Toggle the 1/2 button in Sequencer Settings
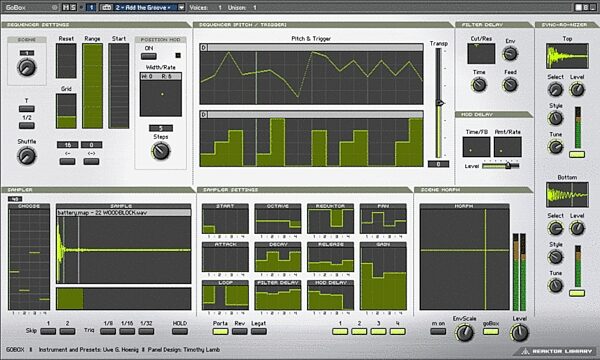The image size is (600, 360). tap(27, 125)
